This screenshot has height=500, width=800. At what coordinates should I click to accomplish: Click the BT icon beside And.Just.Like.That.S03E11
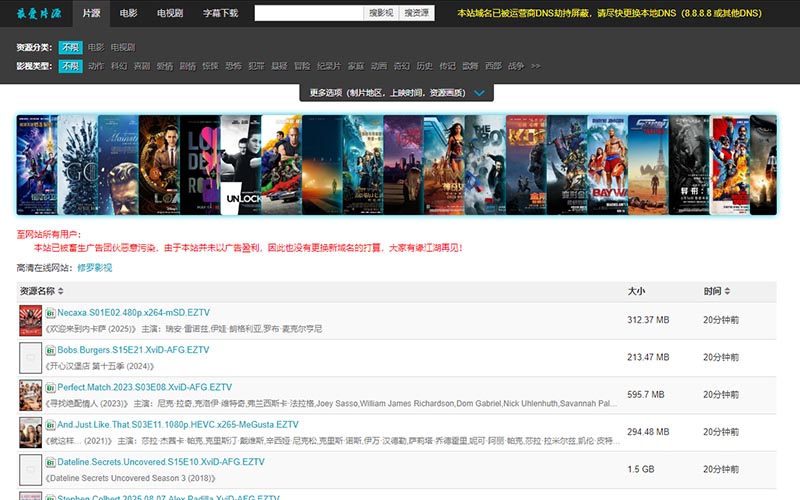pos(51,424)
